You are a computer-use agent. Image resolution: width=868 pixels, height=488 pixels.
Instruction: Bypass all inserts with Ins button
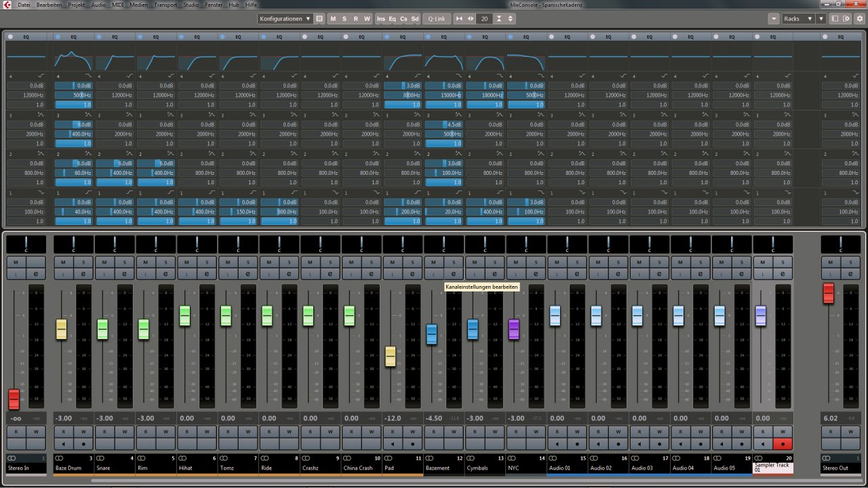[x=381, y=19]
